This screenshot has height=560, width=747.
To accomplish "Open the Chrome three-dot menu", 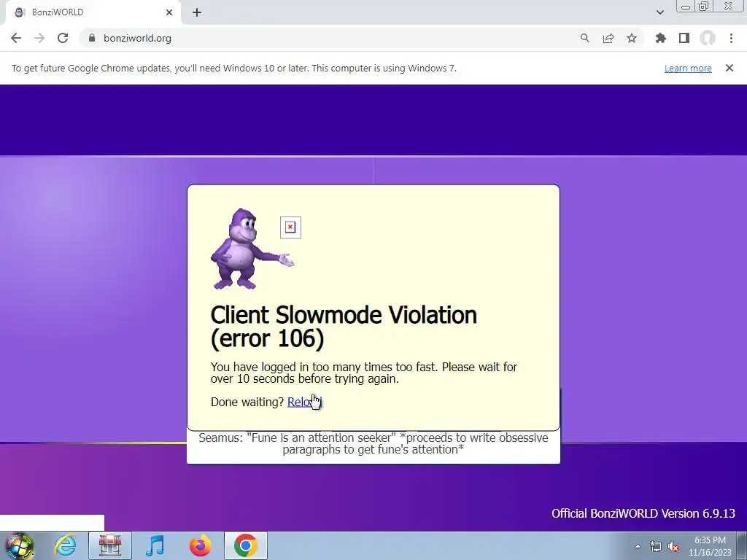I will pyautogui.click(x=731, y=38).
